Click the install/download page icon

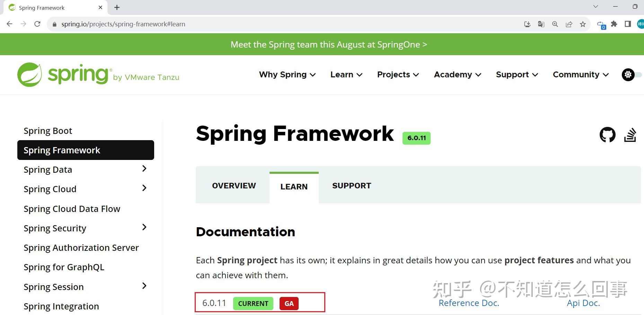tap(527, 24)
